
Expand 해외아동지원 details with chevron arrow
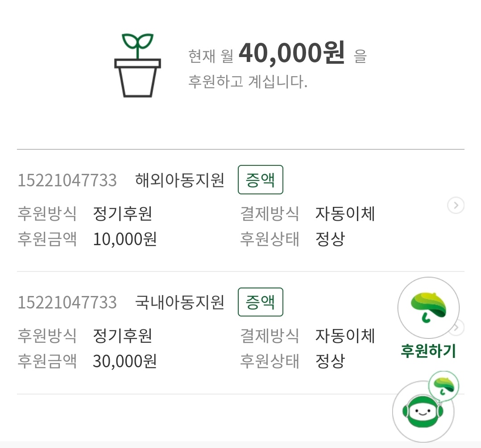[456, 206]
